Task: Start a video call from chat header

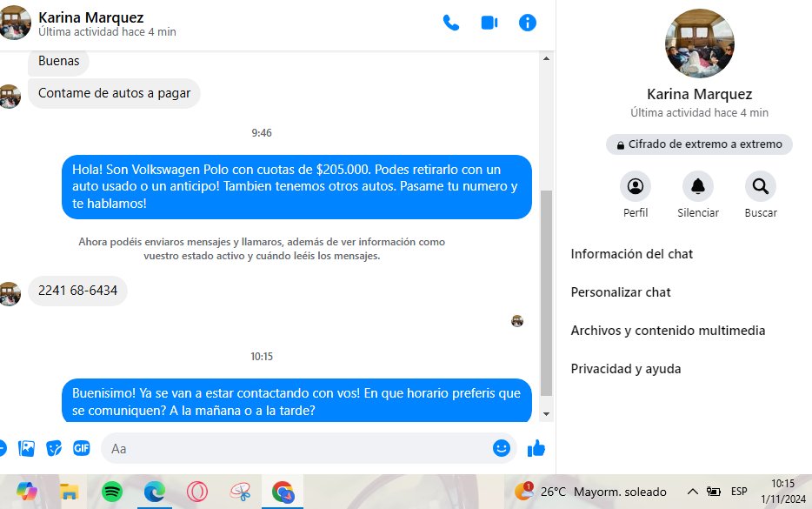Action: coord(489,23)
